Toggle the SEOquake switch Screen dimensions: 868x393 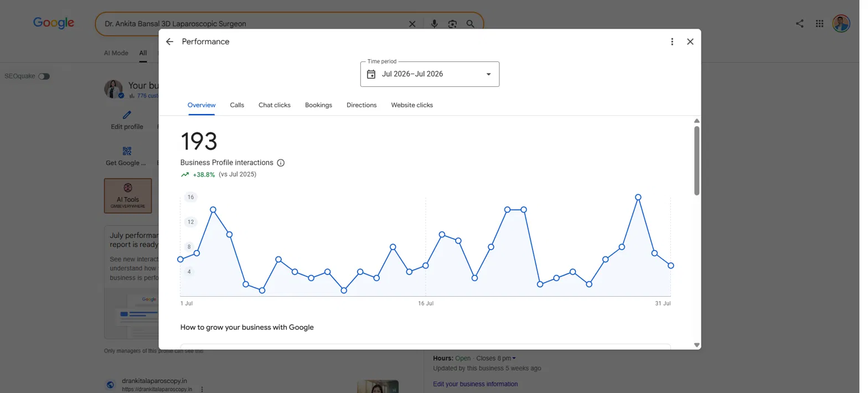pos(44,76)
